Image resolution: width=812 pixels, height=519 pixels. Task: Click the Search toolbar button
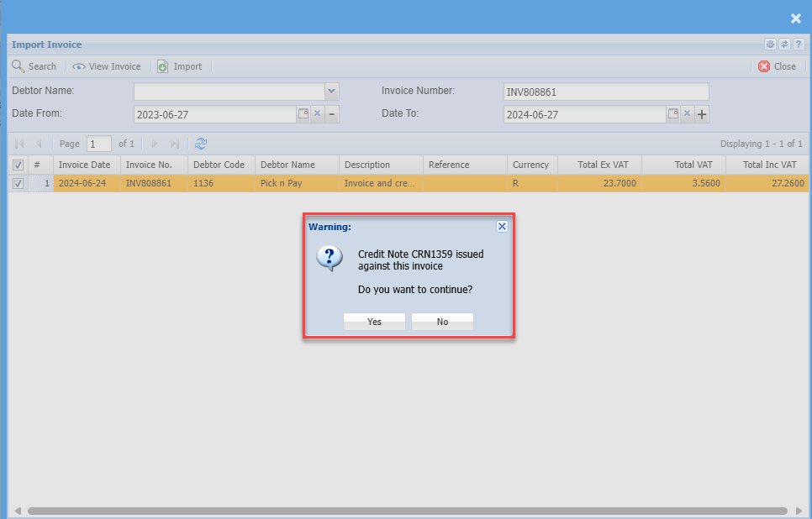coord(34,66)
